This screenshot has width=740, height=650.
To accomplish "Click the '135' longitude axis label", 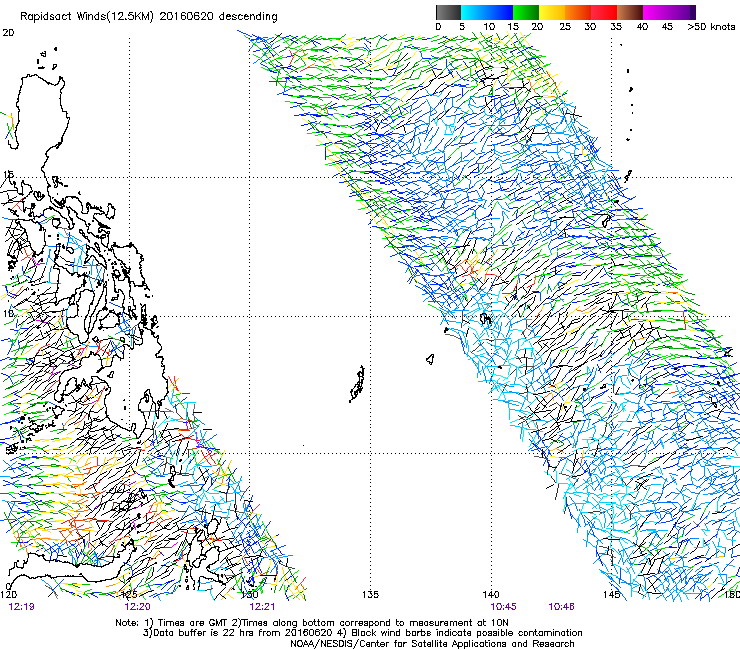I will click(x=370, y=594).
